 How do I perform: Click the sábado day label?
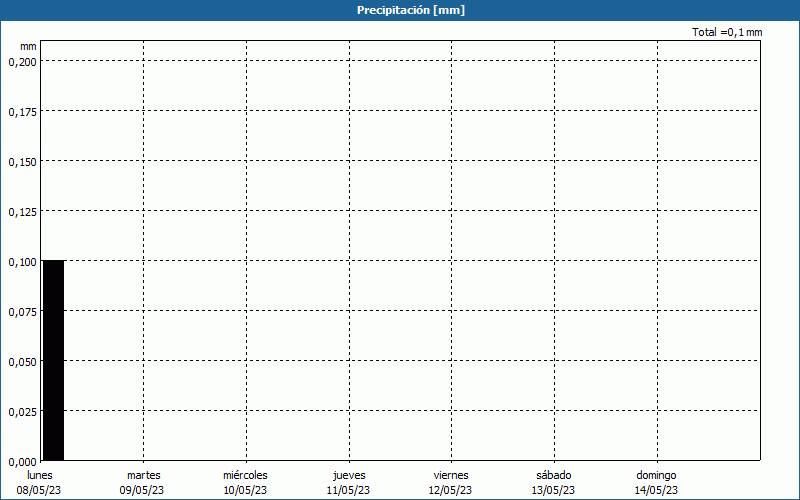554,475
